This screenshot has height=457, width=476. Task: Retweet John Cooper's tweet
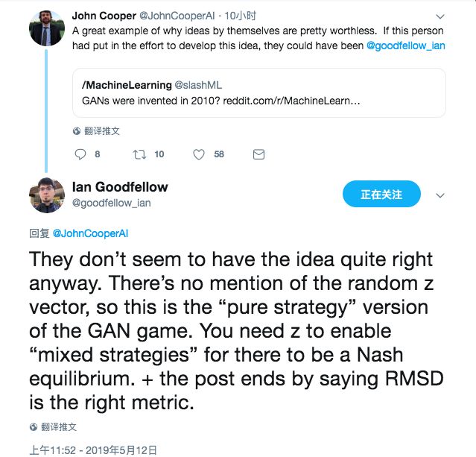tap(139, 154)
